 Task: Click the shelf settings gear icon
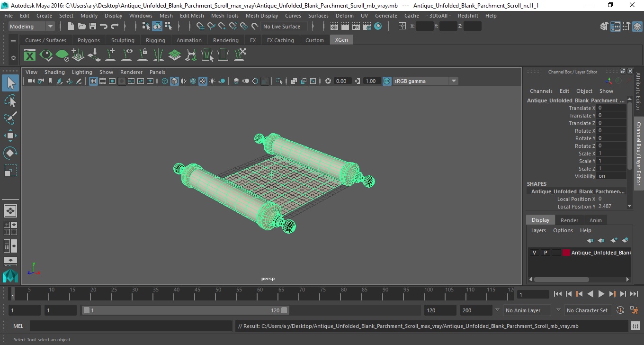pos(13,58)
